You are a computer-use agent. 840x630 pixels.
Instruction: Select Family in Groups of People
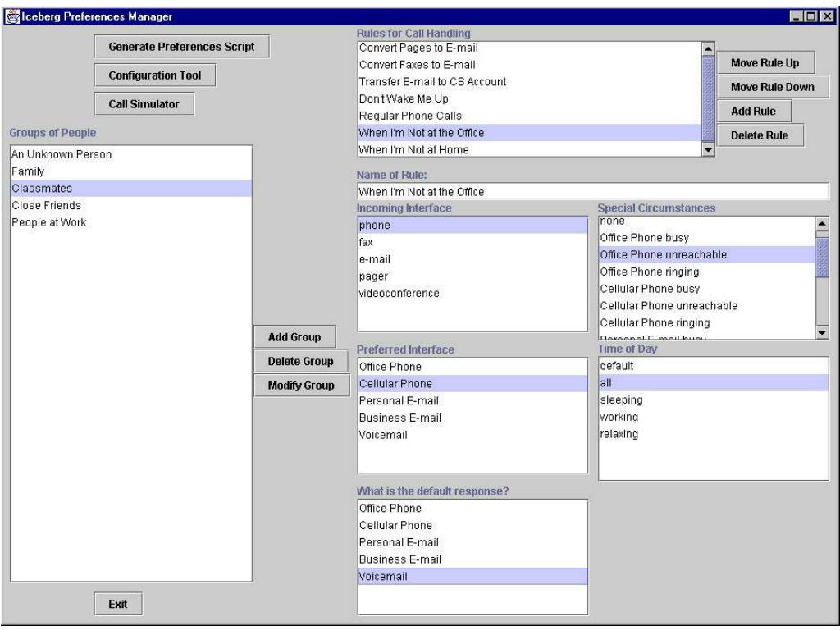coord(27,171)
